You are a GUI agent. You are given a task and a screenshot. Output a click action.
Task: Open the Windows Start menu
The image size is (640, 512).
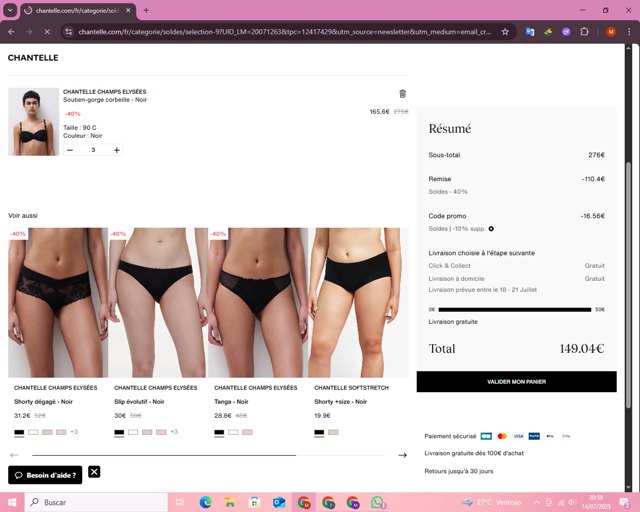coord(12,502)
